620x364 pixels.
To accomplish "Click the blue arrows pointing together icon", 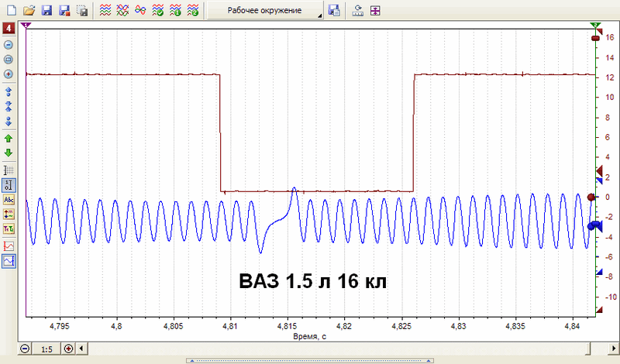I will coord(9,106).
